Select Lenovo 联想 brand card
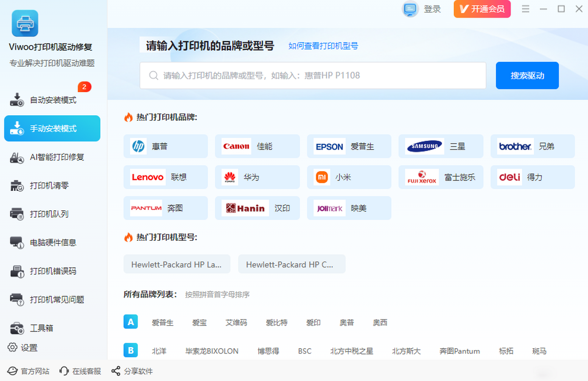The image size is (588, 381). [x=166, y=177]
